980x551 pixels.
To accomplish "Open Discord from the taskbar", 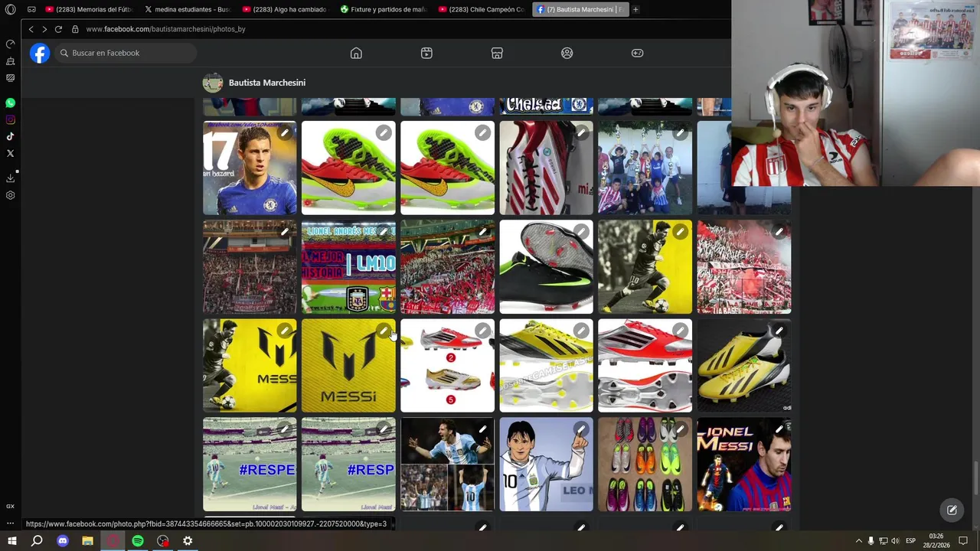I will click(x=63, y=541).
